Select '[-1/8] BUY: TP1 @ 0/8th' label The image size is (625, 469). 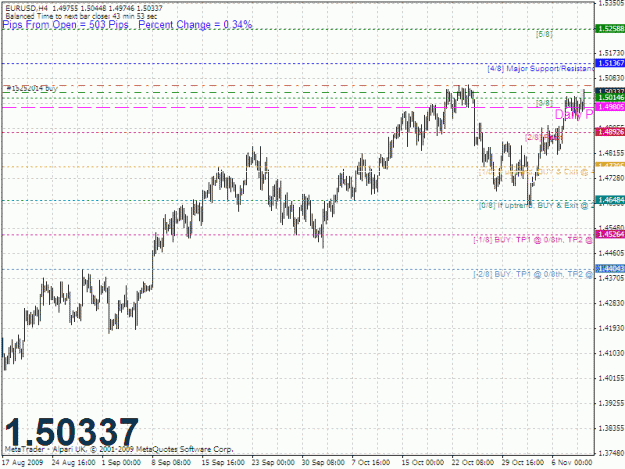point(533,240)
